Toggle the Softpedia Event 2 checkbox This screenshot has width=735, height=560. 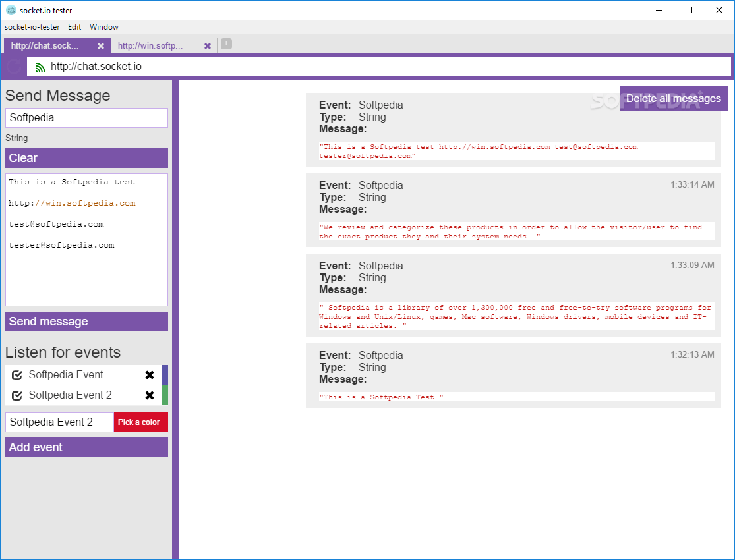pos(17,395)
